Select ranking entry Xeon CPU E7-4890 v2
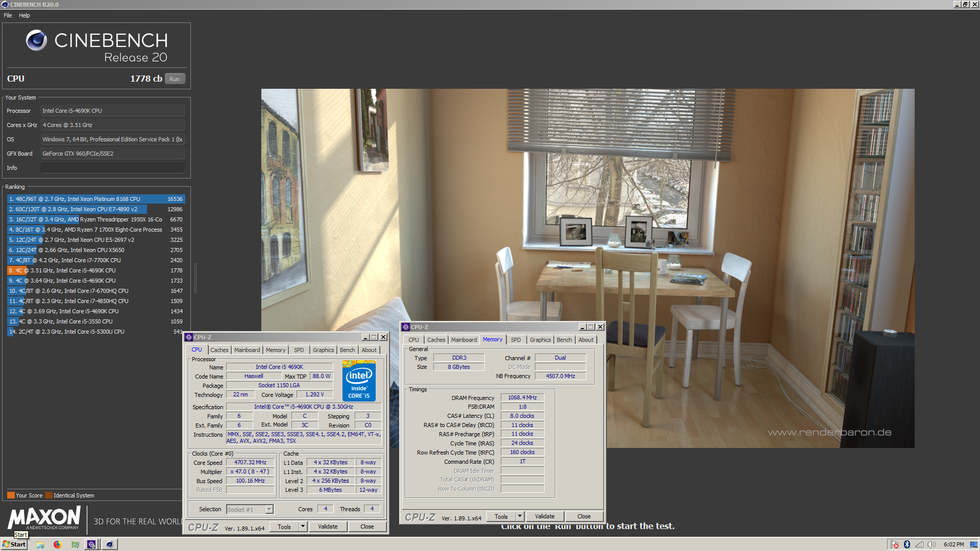 coord(95,209)
